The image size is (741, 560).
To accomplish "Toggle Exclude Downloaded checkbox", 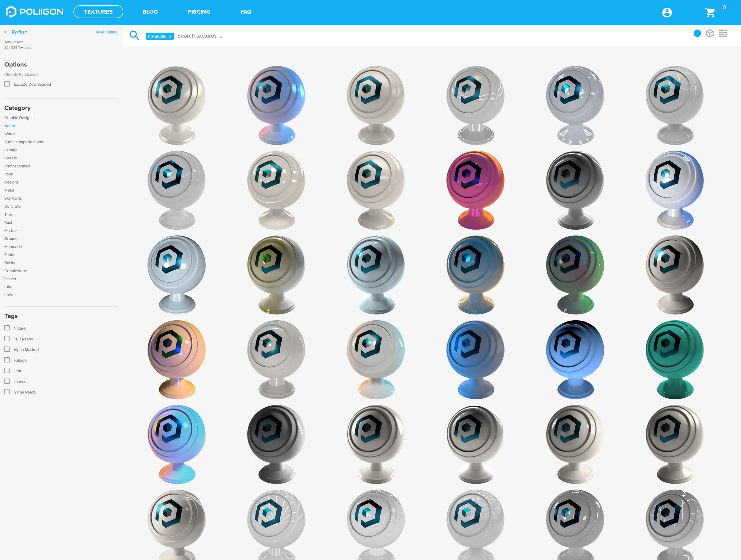I will coord(7,84).
